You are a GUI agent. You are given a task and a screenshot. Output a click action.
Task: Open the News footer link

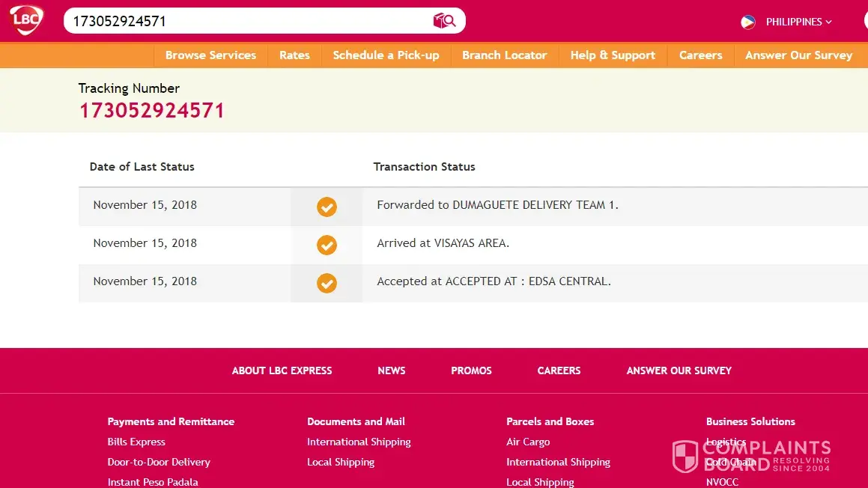(x=391, y=370)
